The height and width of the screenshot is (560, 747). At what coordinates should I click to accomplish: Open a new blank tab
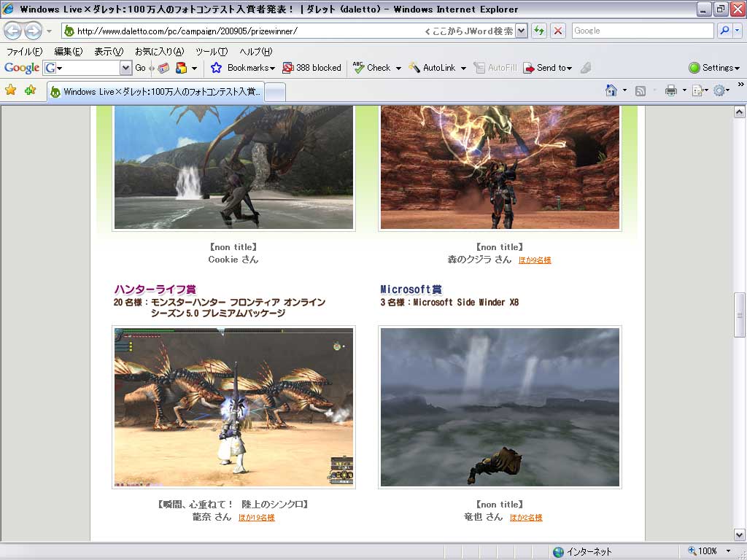(275, 92)
